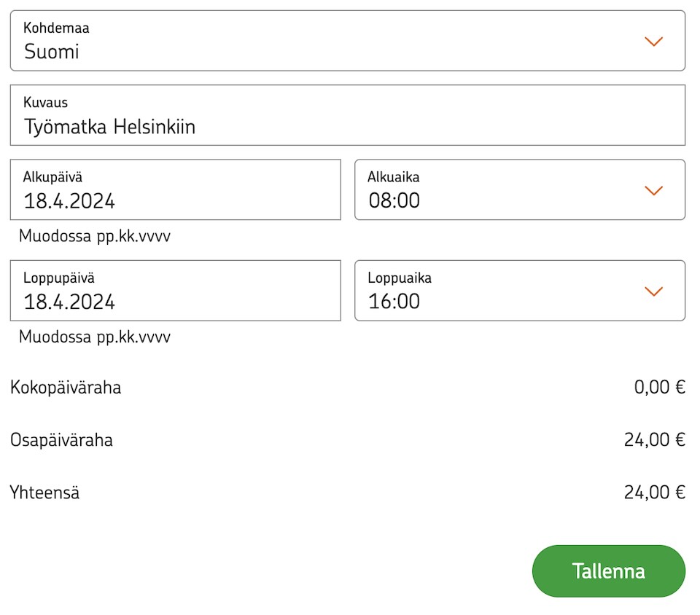Click the Alkupäivä date field
700x615 pixels.
(175, 189)
